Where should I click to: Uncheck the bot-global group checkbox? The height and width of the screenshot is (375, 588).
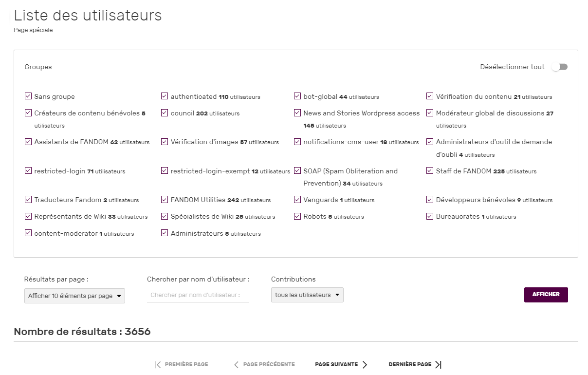click(297, 96)
